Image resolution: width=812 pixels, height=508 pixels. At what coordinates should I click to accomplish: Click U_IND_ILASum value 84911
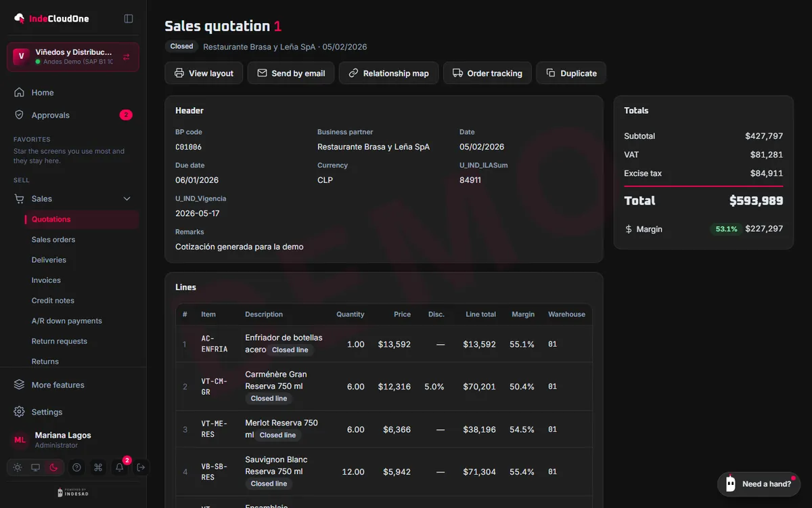pyautogui.click(x=470, y=180)
